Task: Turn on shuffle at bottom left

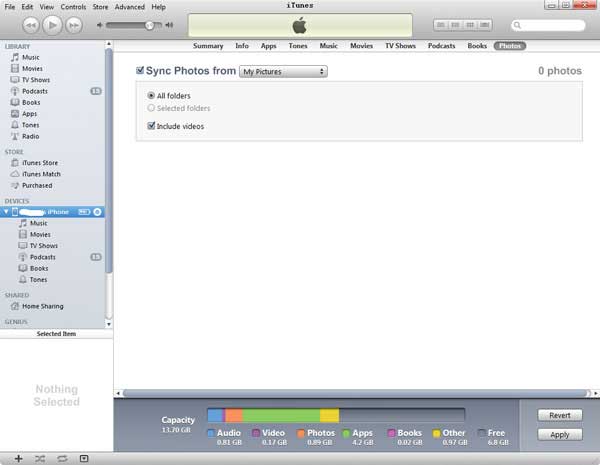Action: pyautogui.click(x=40, y=458)
